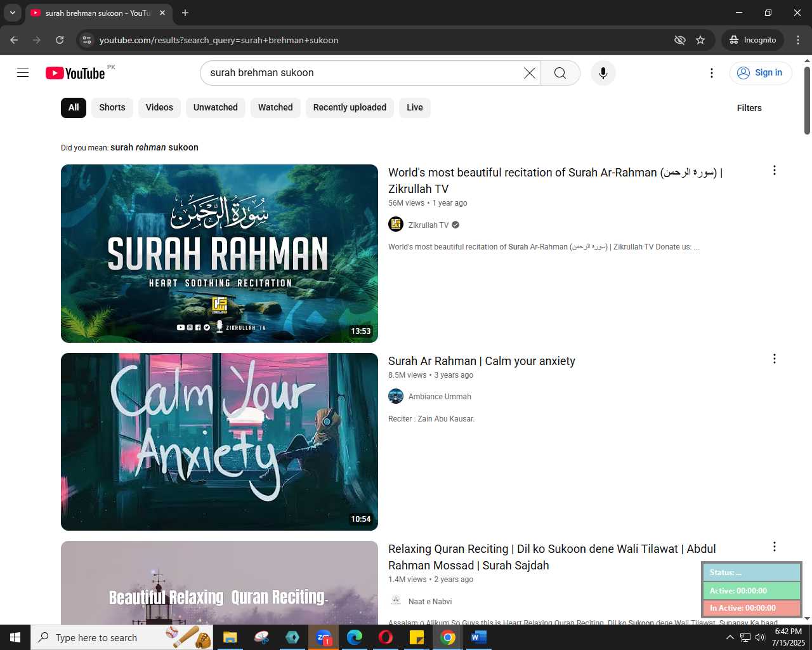812x650 pixels.
Task: Click the third-party cookies blocked eye icon
Action: click(x=680, y=40)
